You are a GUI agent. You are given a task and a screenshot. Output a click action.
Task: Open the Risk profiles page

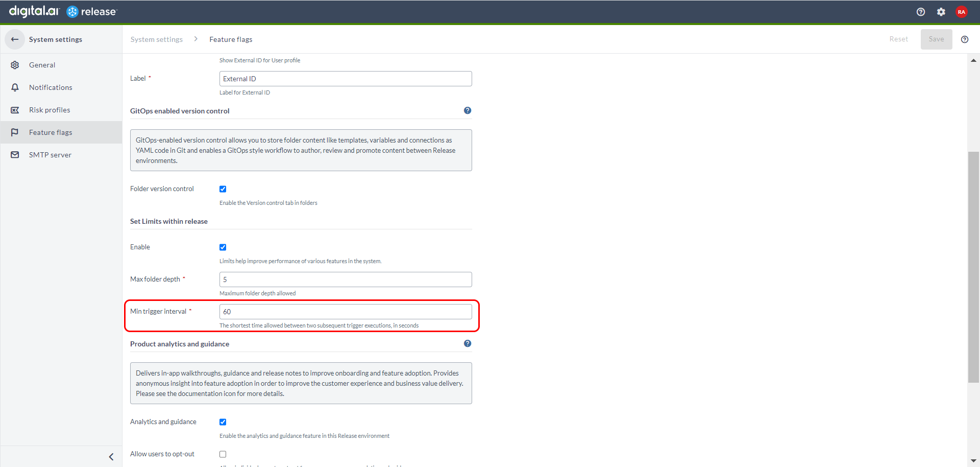(x=61, y=110)
